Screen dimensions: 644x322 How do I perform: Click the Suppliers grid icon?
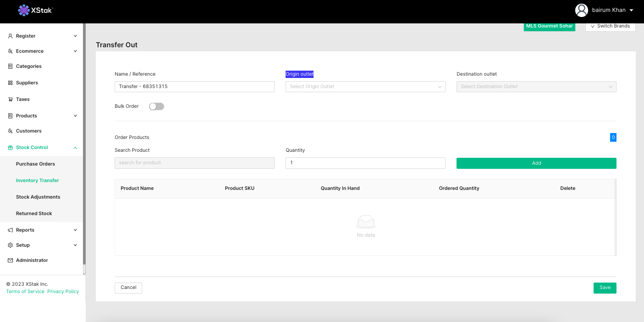(11, 83)
